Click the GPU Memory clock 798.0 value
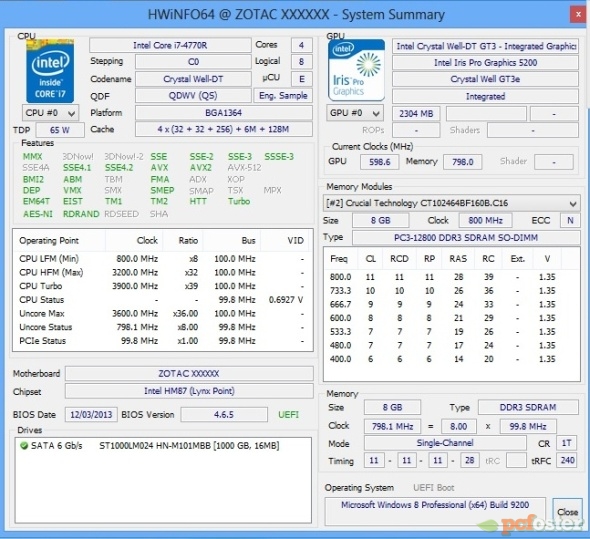The width and height of the screenshot is (590, 539). pyautogui.click(x=462, y=162)
